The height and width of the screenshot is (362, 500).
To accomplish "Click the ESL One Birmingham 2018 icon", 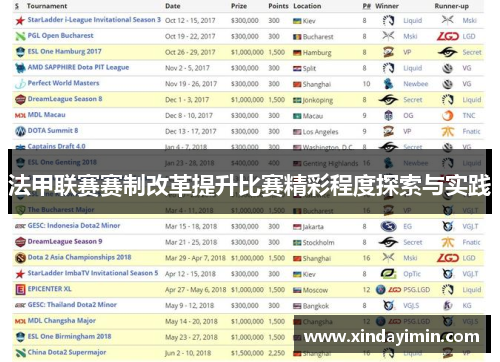I will click(x=20, y=337).
